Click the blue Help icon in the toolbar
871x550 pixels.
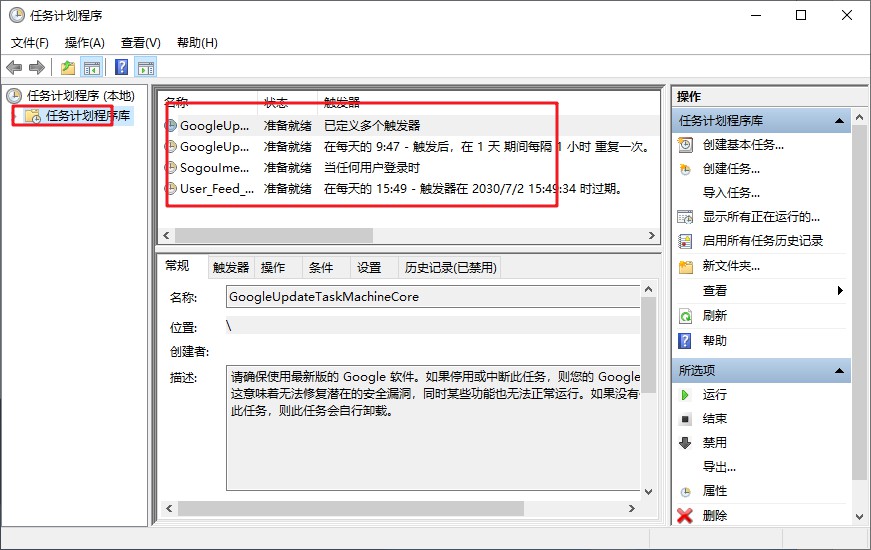tap(121, 68)
